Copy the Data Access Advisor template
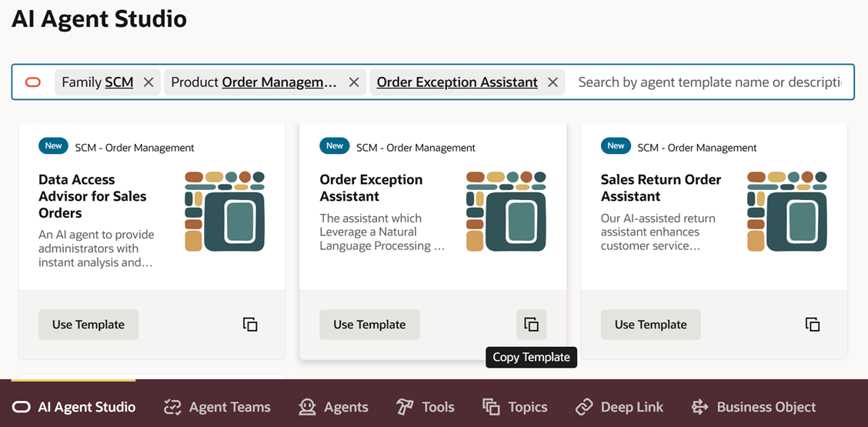 pos(250,325)
